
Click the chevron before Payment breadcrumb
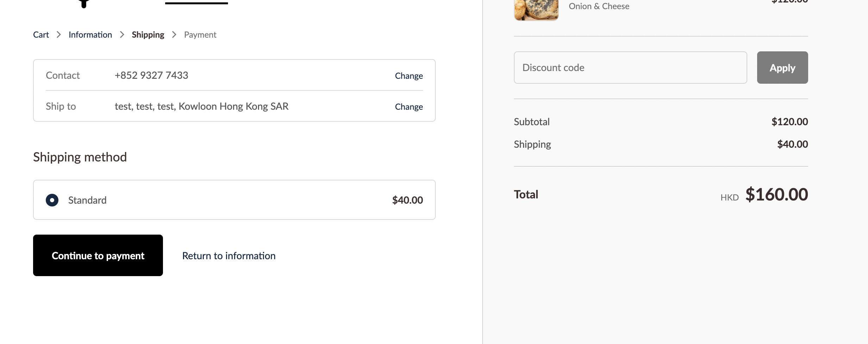(174, 34)
